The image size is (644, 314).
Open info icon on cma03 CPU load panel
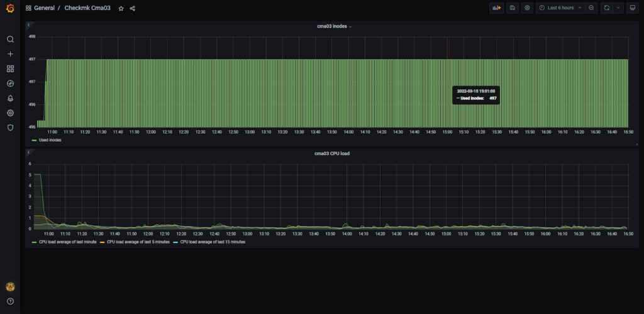pos(28,153)
